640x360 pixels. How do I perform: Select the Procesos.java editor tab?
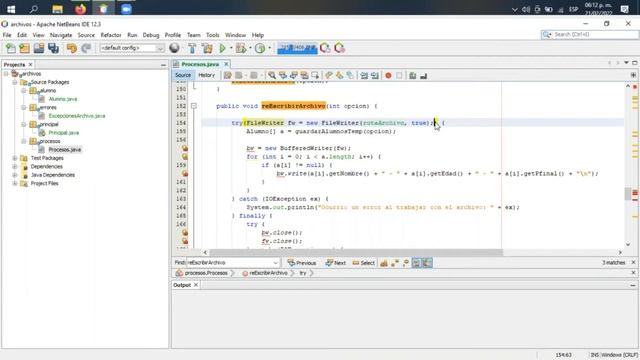click(x=200, y=64)
